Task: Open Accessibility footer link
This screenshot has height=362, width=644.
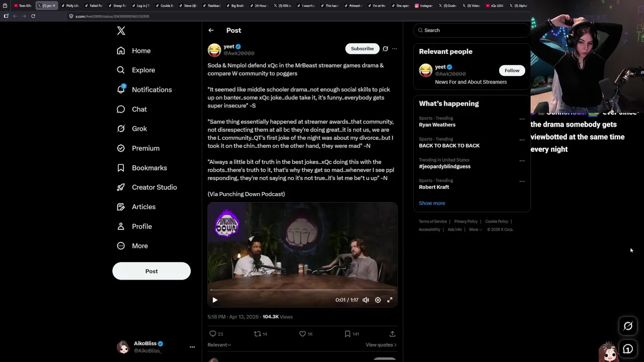Action: click(x=429, y=229)
